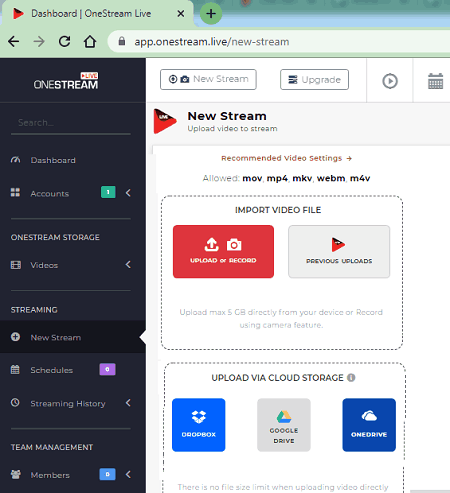
Task: Click the blue Members count badge
Action: point(107,474)
